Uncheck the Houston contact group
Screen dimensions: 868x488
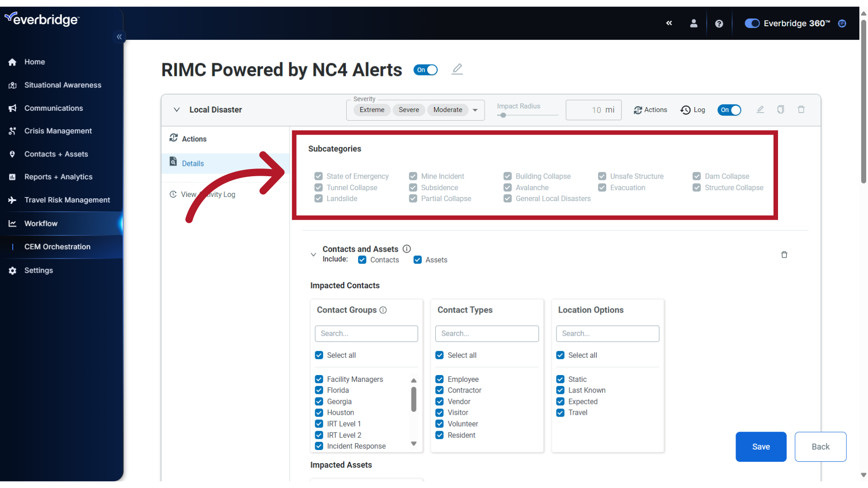(319, 413)
